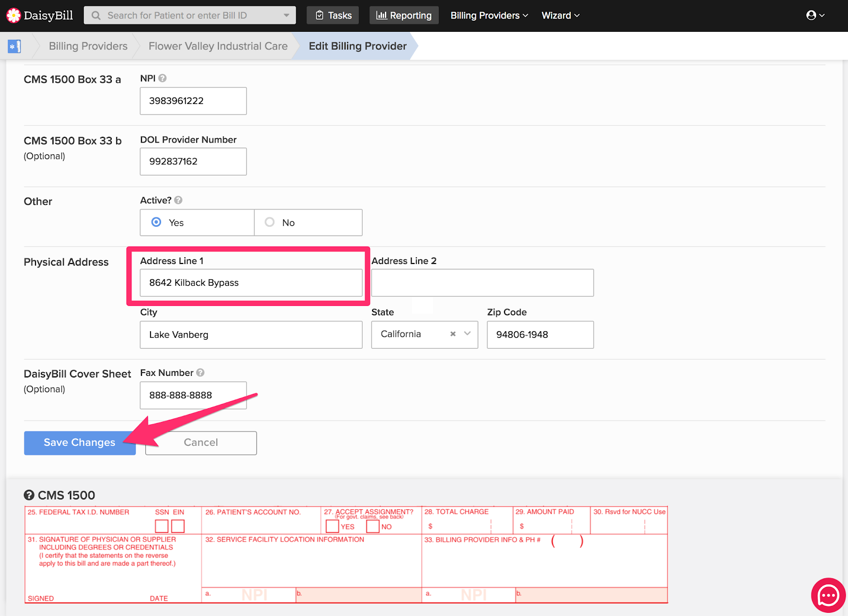Click the DOL Provider Number field
The height and width of the screenshot is (616, 848).
pyautogui.click(x=193, y=161)
